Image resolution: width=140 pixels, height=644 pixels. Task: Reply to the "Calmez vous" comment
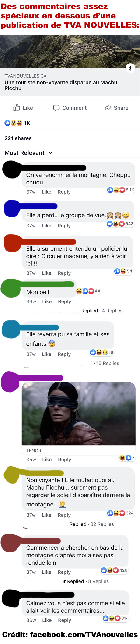click(64, 620)
